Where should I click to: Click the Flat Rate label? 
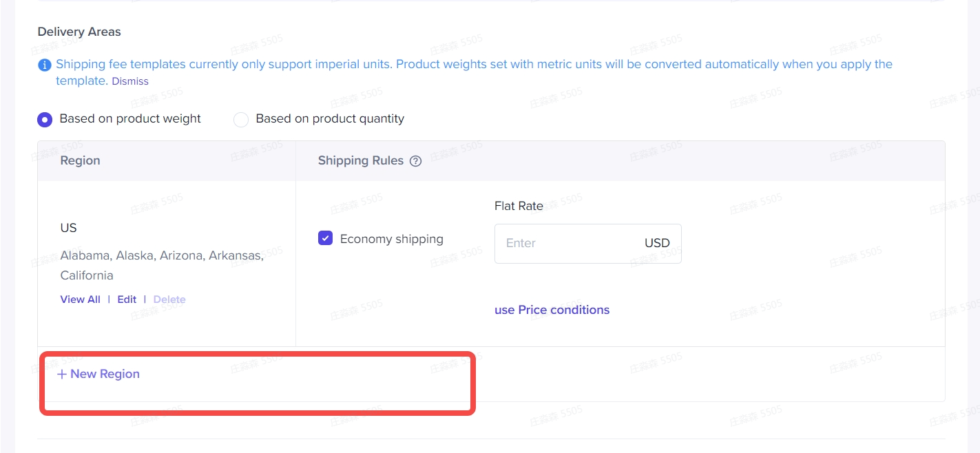coord(519,206)
